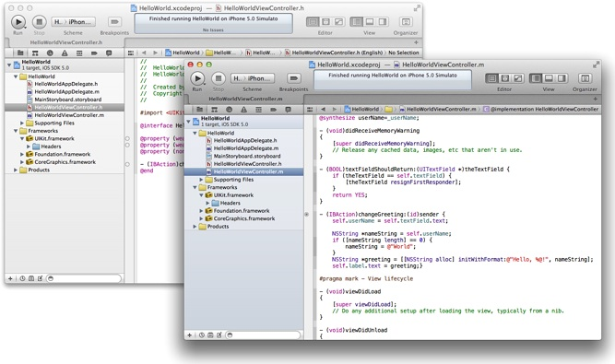Image resolution: width=615 pixels, height=364 pixels.
Task: Toggle Navigator pane view in back window
Action: (x=356, y=22)
